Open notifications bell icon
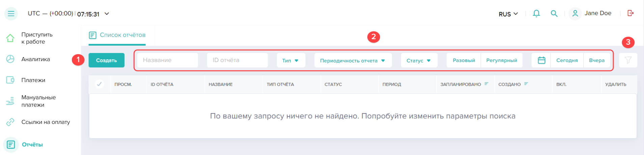This screenshot has width=644, height=155. pyautogui.click(x=536, y=14)
